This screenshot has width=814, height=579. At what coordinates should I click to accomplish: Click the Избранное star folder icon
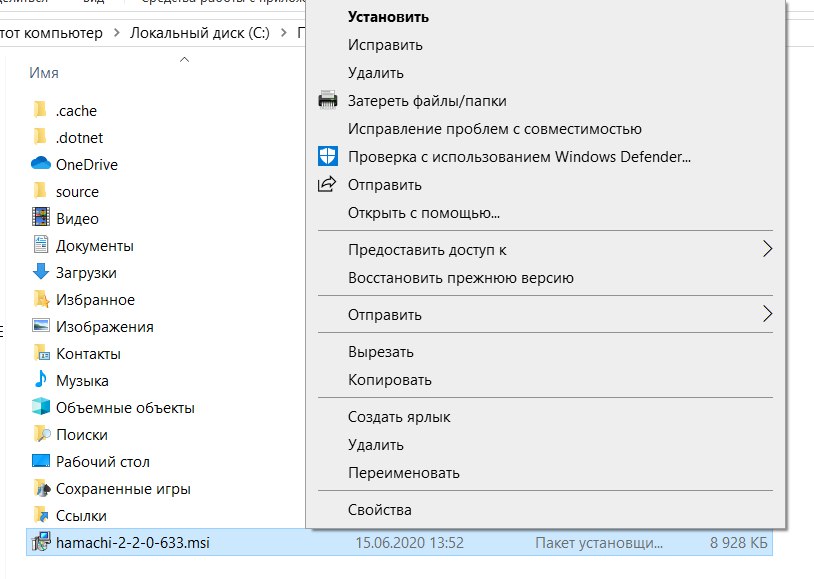(40, 299)
